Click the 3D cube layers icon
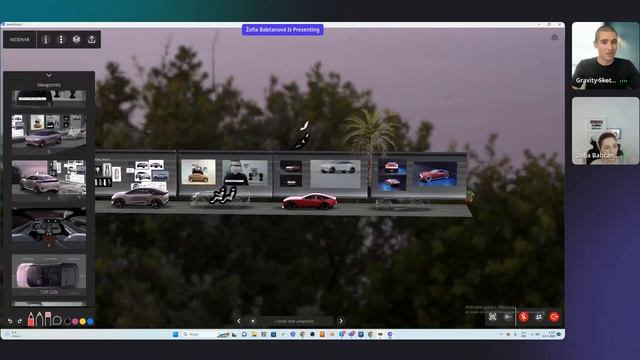 (x=76, y=40)
